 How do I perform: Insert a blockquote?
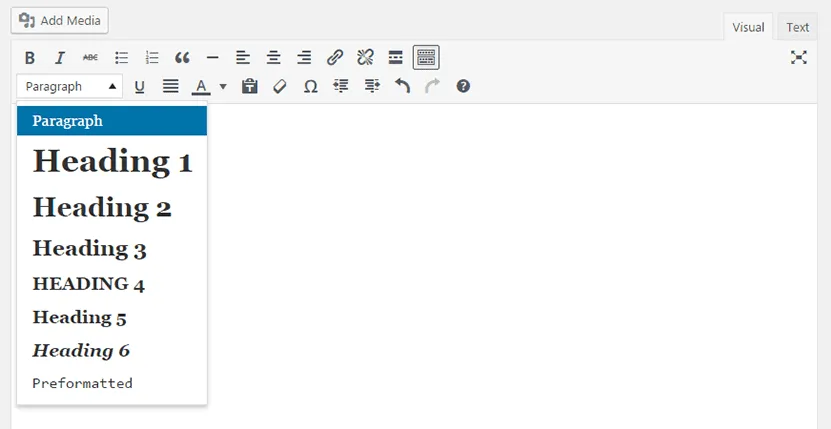click(182, 58)
